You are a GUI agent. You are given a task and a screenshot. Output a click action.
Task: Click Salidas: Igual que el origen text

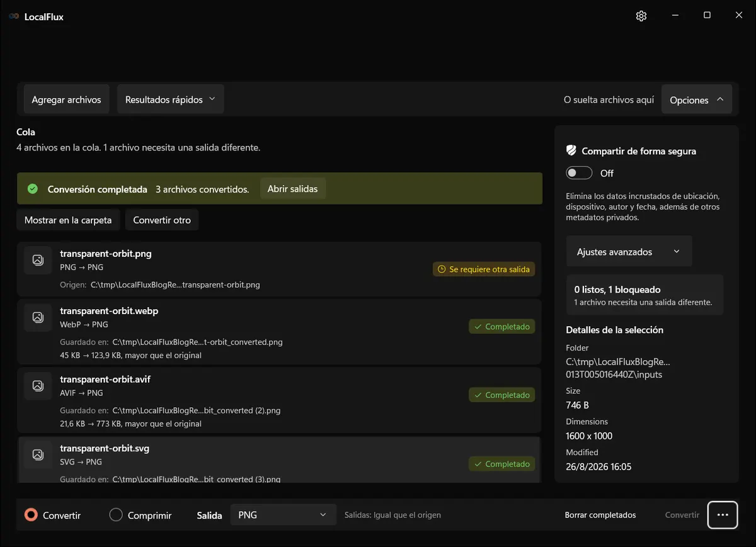point(392,515)
